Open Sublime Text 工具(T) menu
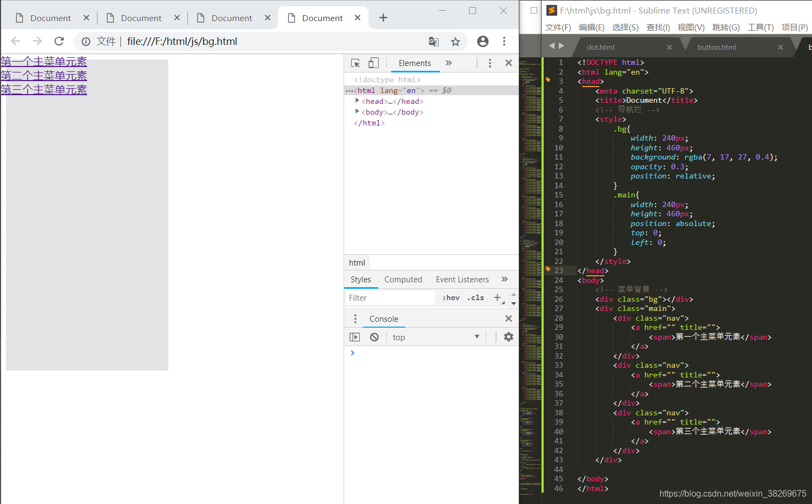The image size is (812, 504). tap(761, 27)
